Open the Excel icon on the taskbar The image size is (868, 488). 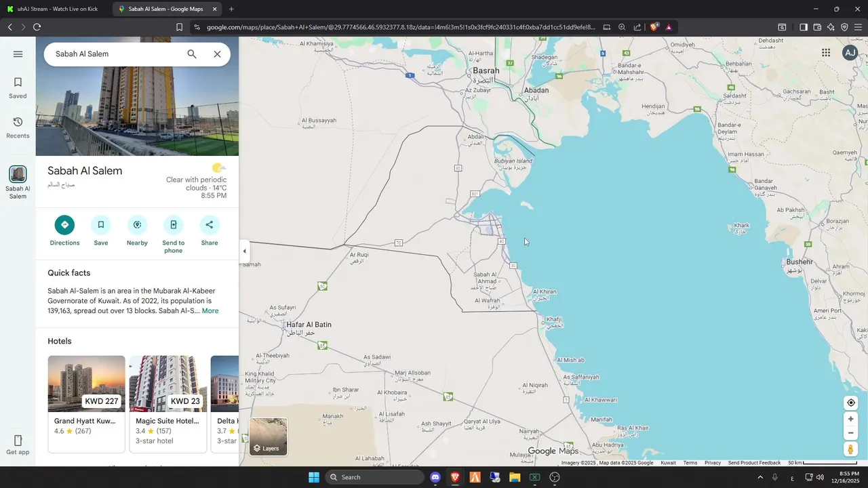(534, 477)
